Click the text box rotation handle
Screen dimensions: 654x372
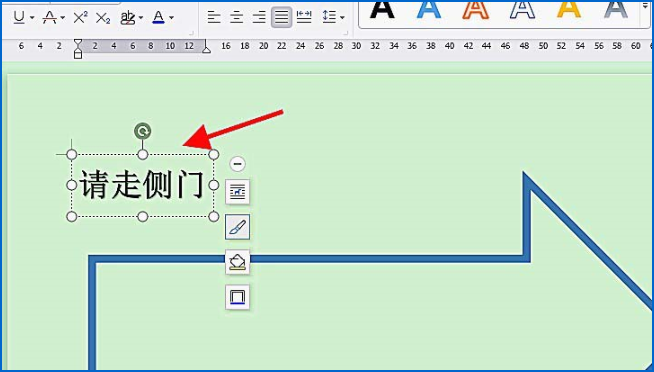(143, 131)
